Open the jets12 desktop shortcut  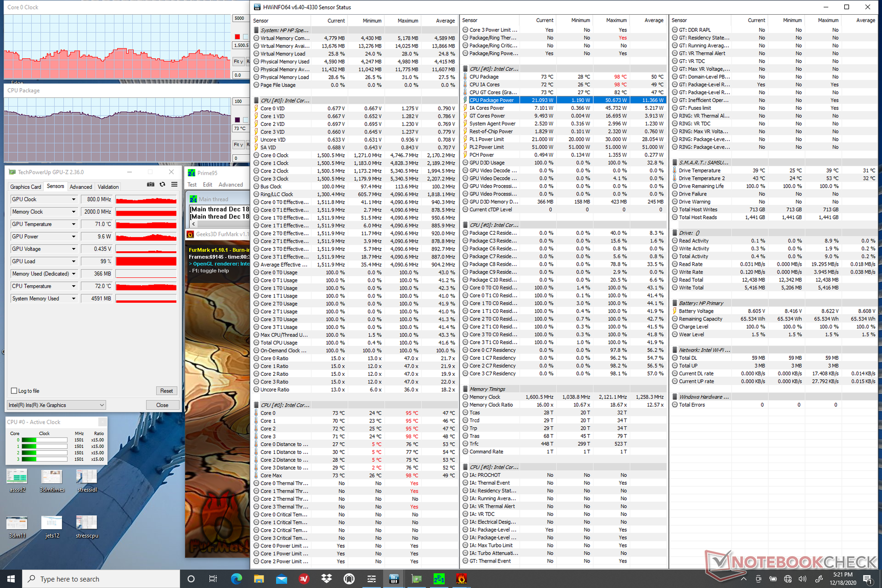pyautogui.click(x=52, y=527)
